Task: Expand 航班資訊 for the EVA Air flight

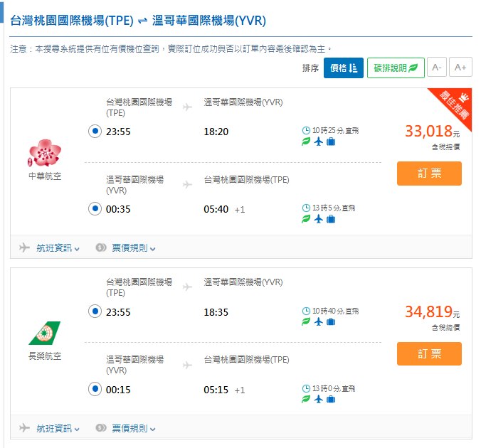Action: pos(58,428)
